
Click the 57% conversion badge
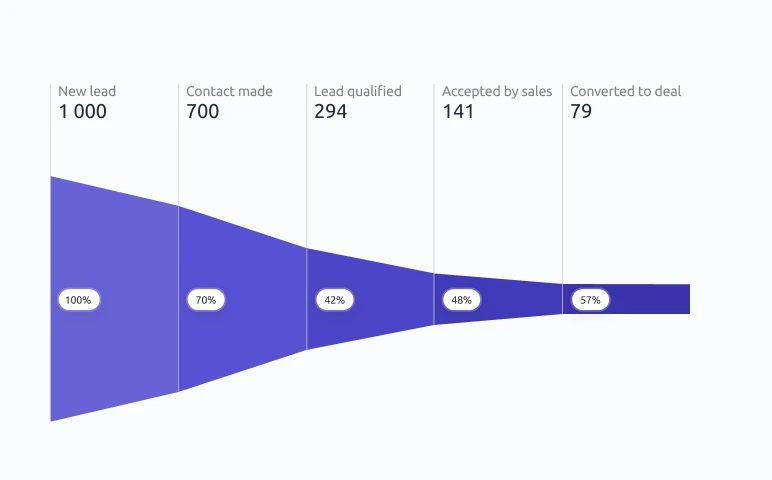(590, 300)
